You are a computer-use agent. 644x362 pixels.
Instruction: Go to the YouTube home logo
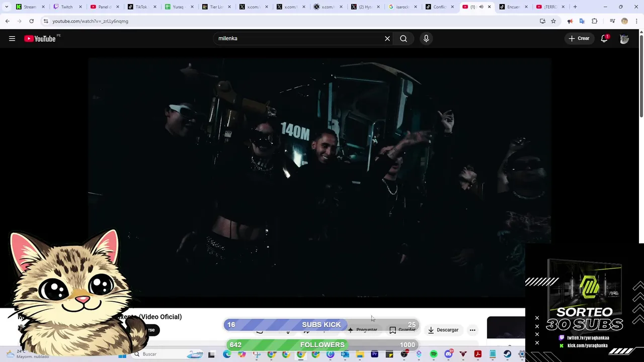point(40,39)
